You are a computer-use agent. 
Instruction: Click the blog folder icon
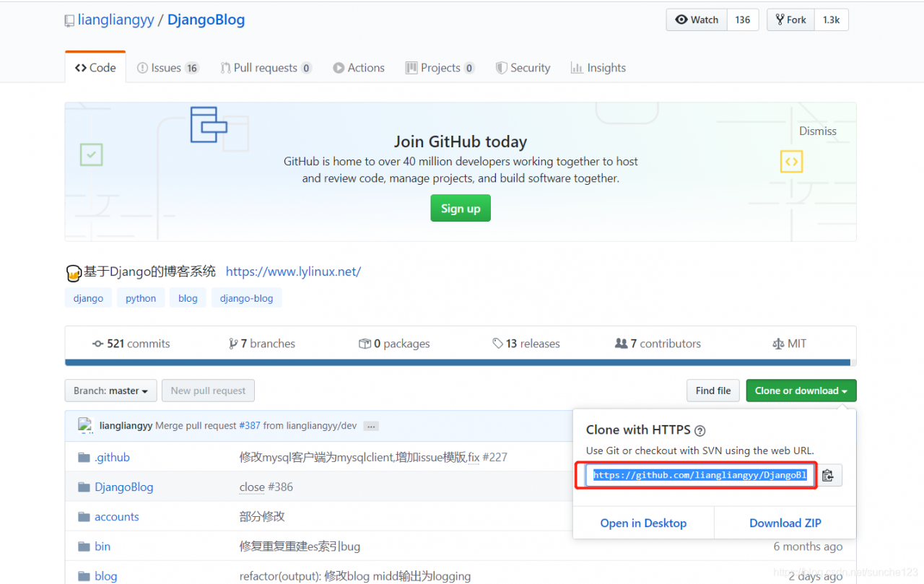[84, 576]
